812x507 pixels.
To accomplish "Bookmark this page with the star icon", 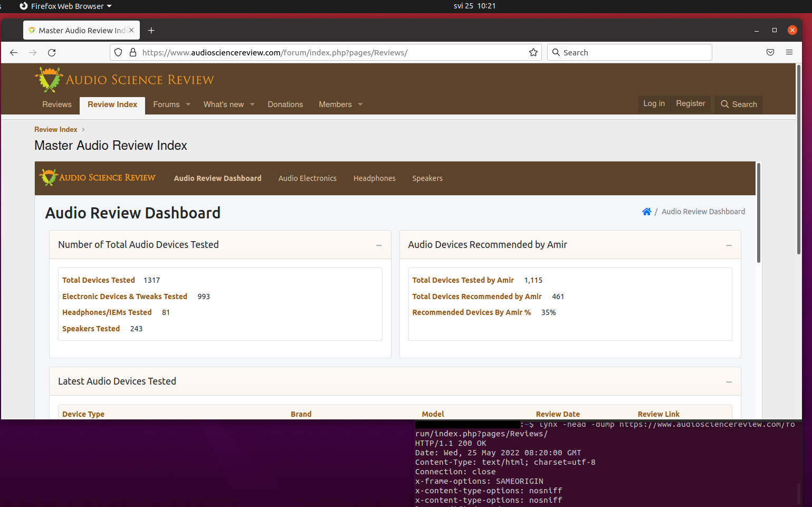I will point(533,53).
